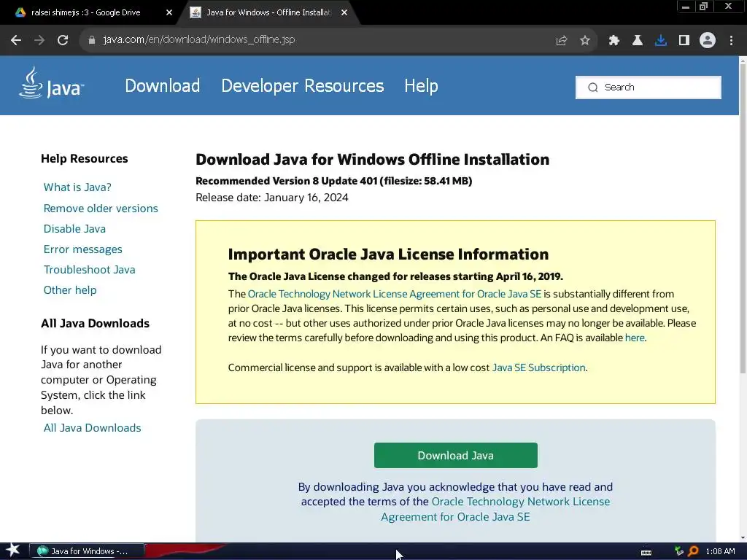Open the 'Disable Java' link

[x=74, y=228]
